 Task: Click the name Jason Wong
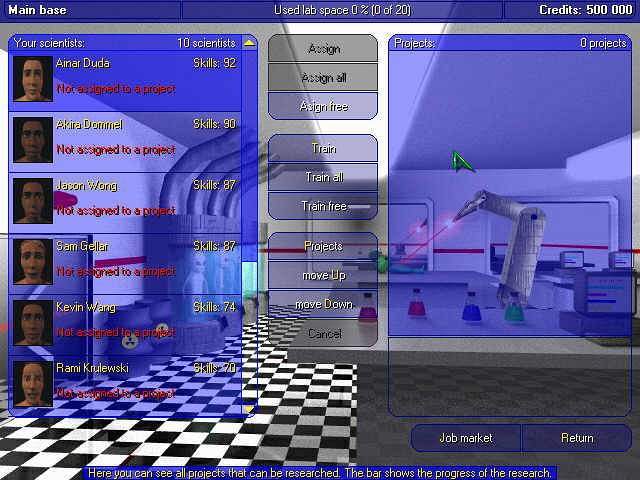[87, 185]
